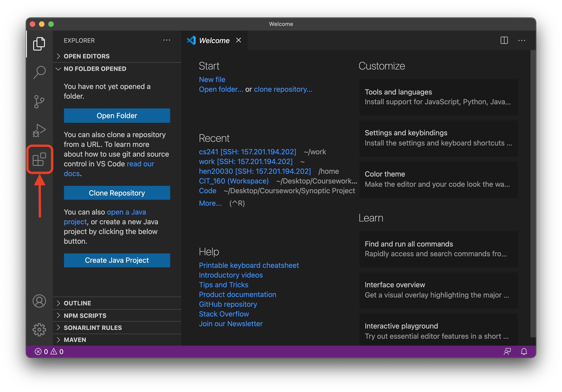
Task: Click the split editor right icon
Action: pos(504,40)
